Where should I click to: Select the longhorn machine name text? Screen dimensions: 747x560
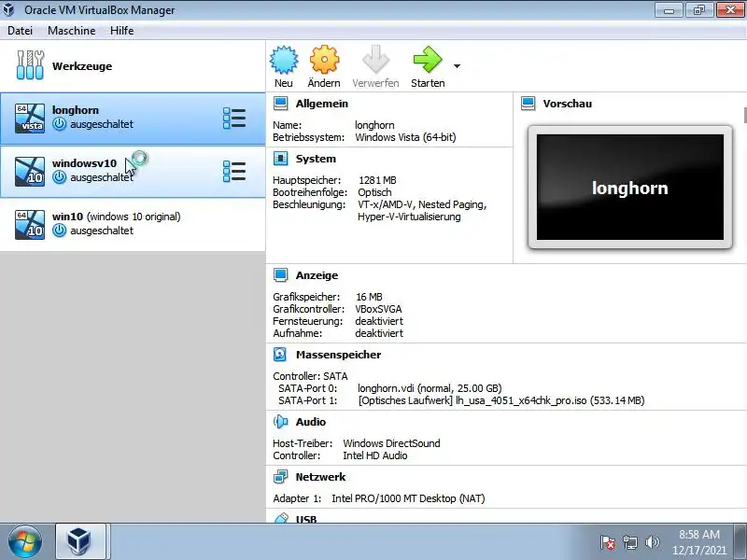(x=76, y=110)
